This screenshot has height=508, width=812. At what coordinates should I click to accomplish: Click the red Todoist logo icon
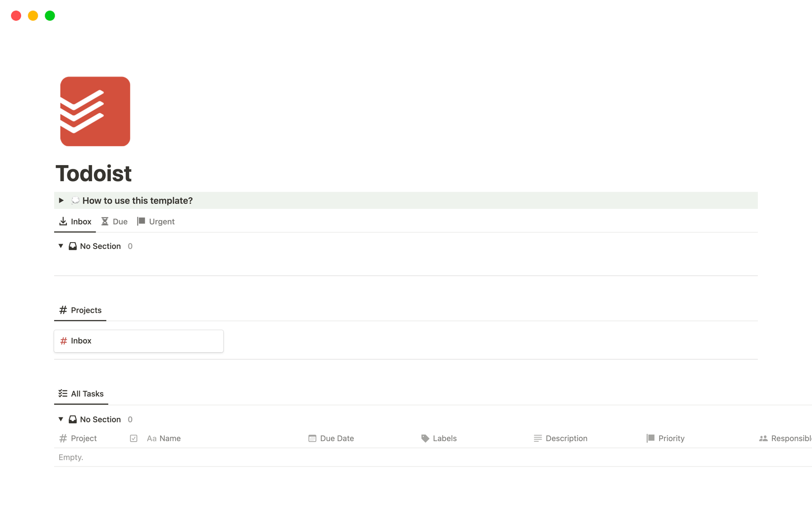click(95, 111)
